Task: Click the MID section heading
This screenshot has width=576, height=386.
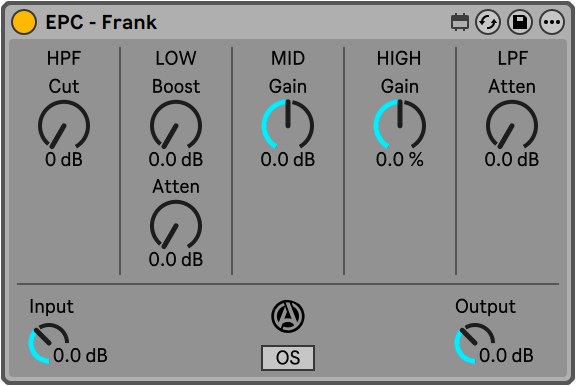Action: (x=288, y=58)
